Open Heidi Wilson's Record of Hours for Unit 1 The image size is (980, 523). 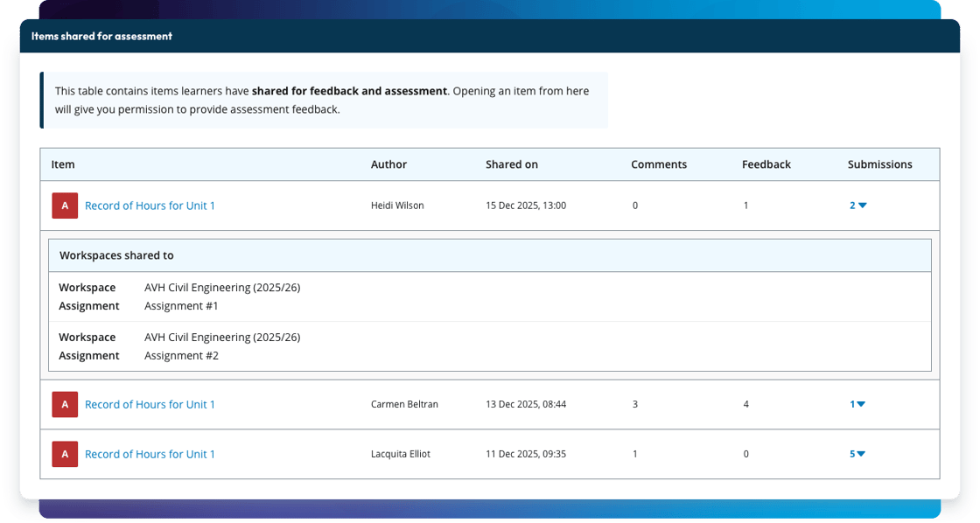(150, 206)
